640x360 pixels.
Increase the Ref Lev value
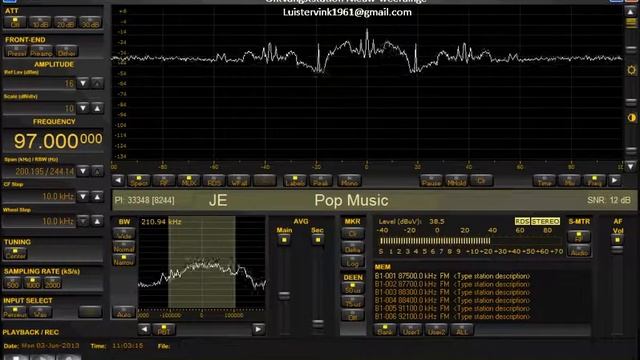click(x=97, y=83)
